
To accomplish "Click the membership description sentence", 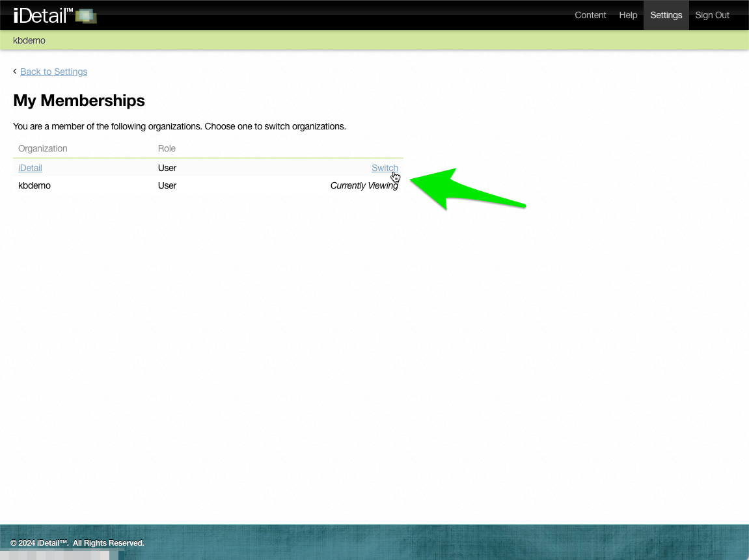I will (x=179, y=127).
